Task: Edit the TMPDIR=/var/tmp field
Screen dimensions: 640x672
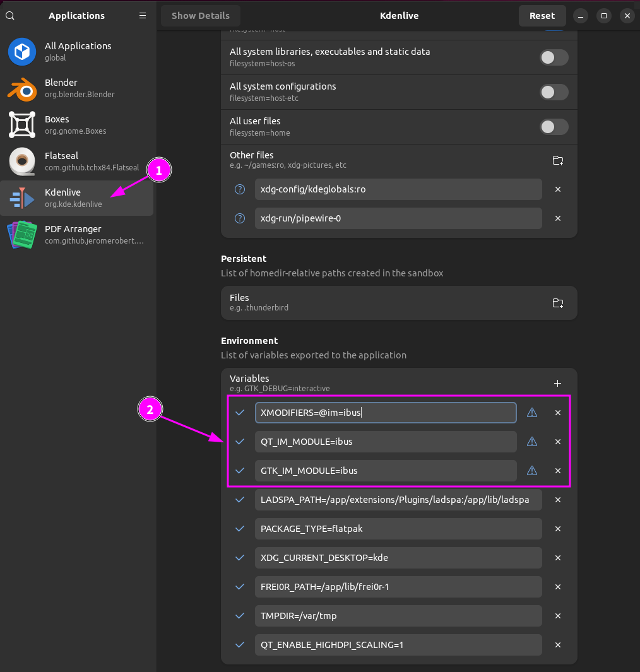Action: pyautogui.click(x=398, y=616)
